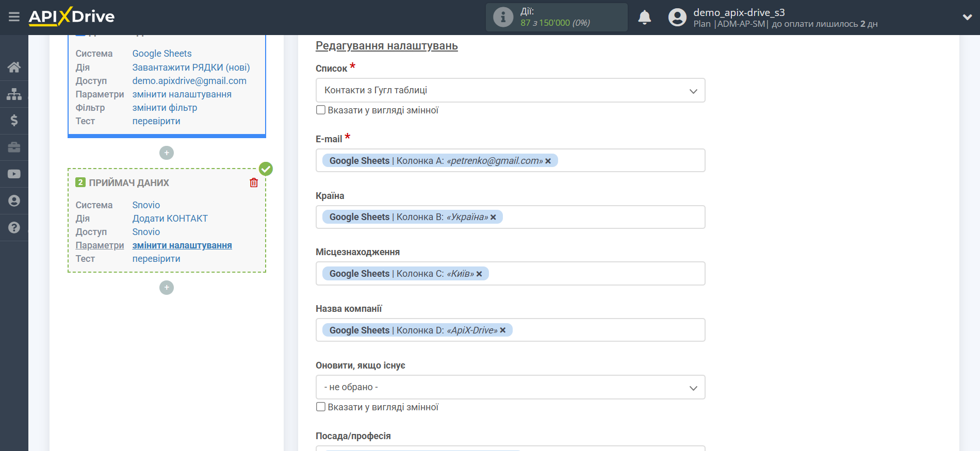The image size is (980, 451).
Task: Click the ApiX-Drive logo
Action: point(72,16)
